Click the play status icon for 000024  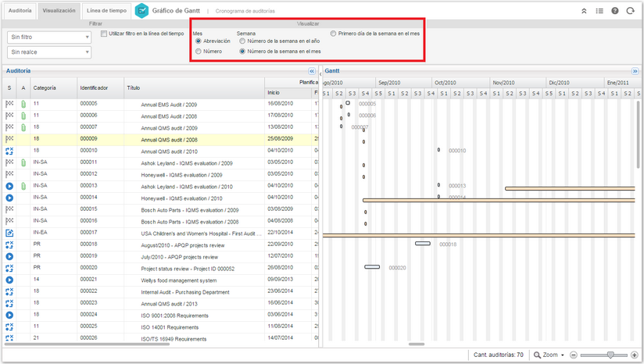9,315
